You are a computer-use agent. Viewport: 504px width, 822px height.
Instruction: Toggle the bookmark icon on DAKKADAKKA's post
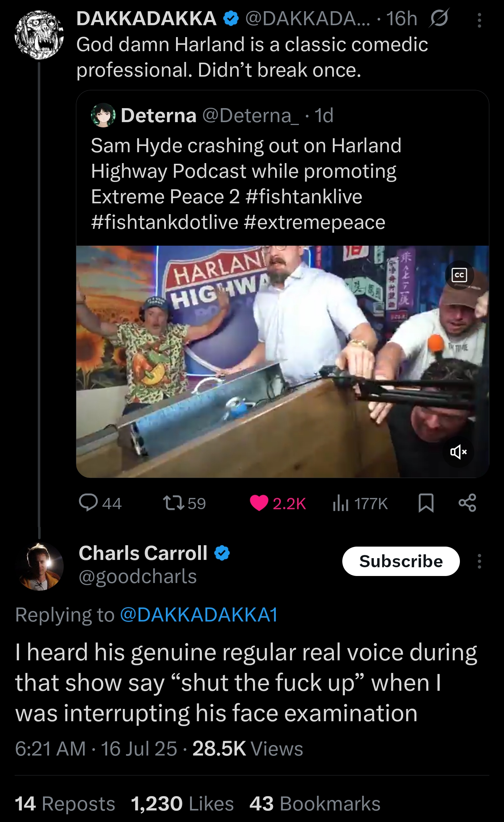[x=426, y=503]
